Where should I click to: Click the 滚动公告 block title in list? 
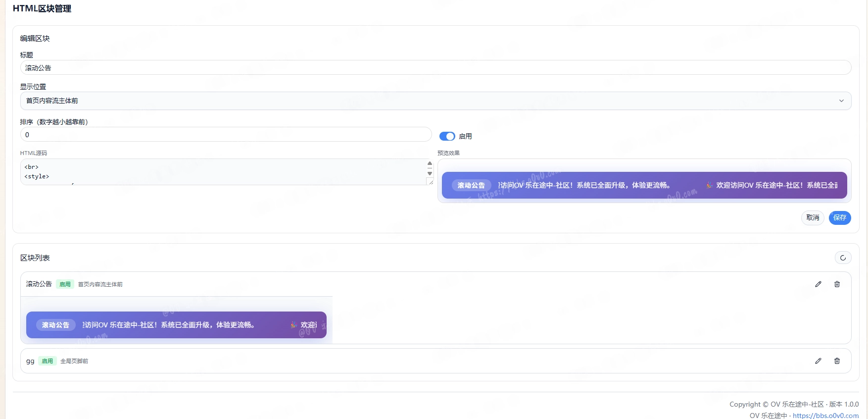[x=39, y=284]
